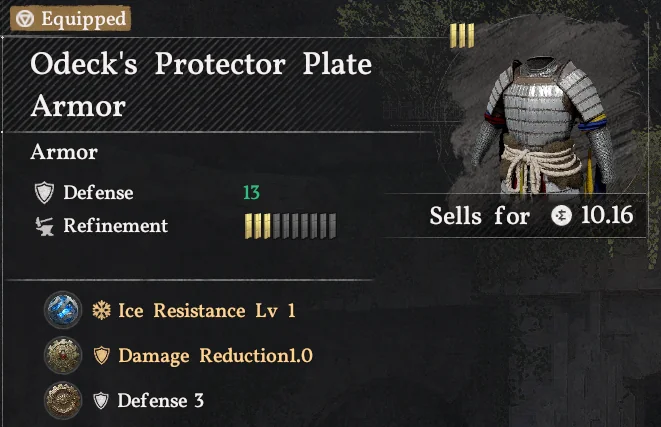
Task: Select the blue Ice Resistance gem icon
Action: point(62,310)
